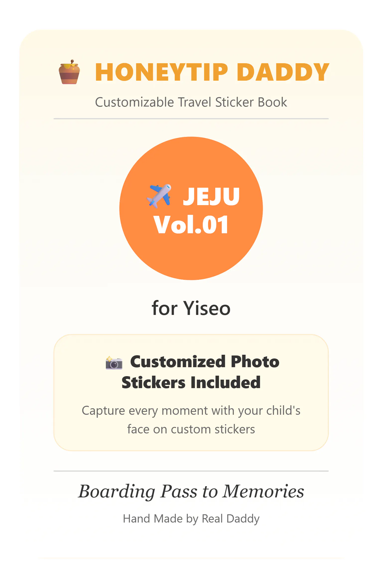383x588 pixels.
Task: Click the word DADDY in the title
Action: click(x=283, y=72)
